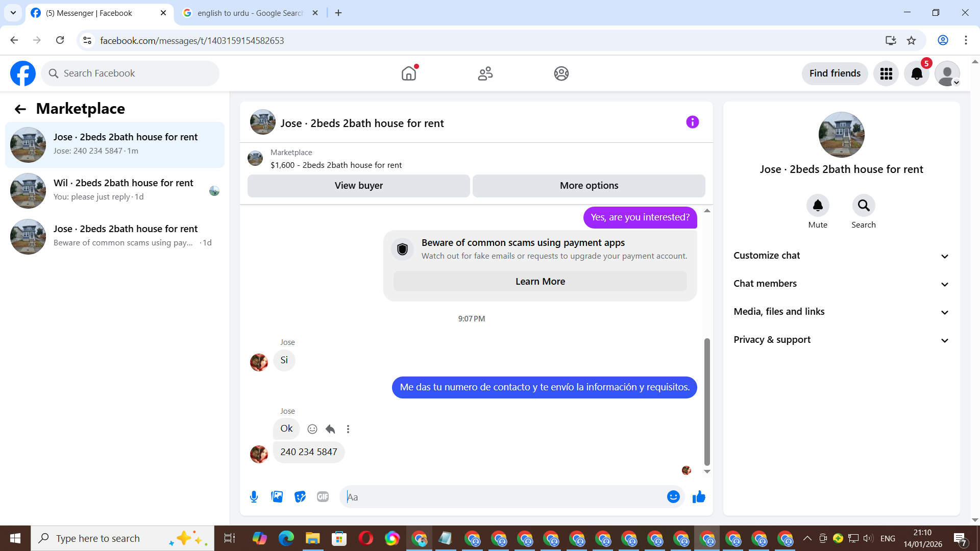Expand Media, files and links section

(841, 312)
